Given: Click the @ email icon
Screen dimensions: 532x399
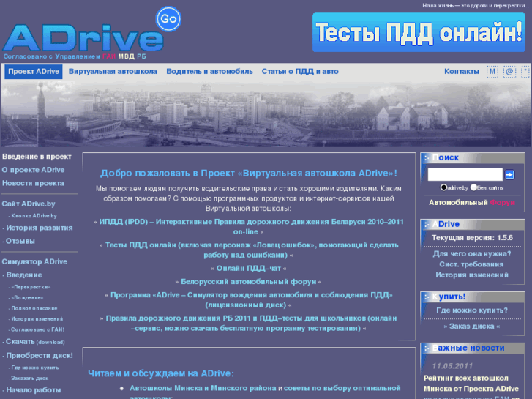Looking at the screenshot, I should pyautogui.click(x=509, y=72).
